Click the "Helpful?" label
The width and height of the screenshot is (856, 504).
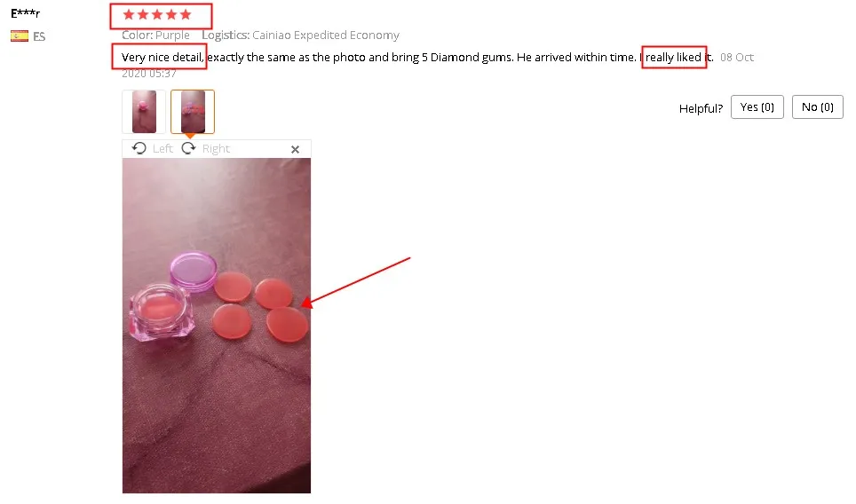(x=701, y=108)
